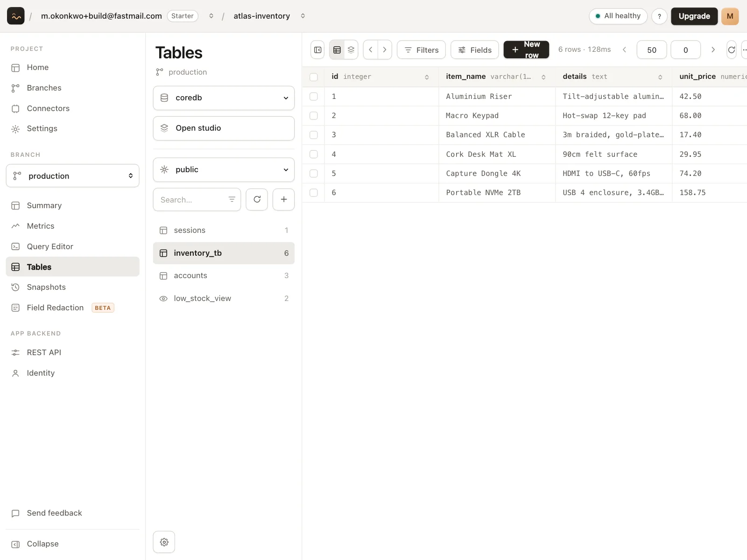This screenshot has width=747, height=560.
Task: Go to previous page of rows
Action: coord(624,49)
